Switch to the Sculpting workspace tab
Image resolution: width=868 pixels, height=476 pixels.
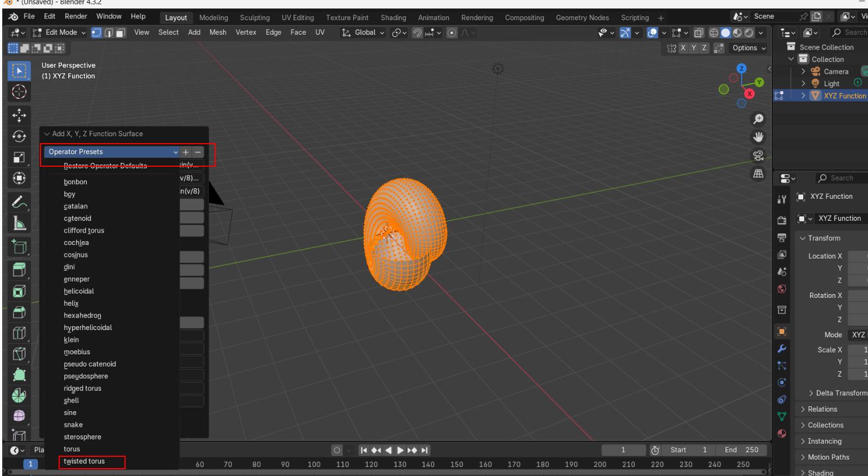[x=255, y=17]
